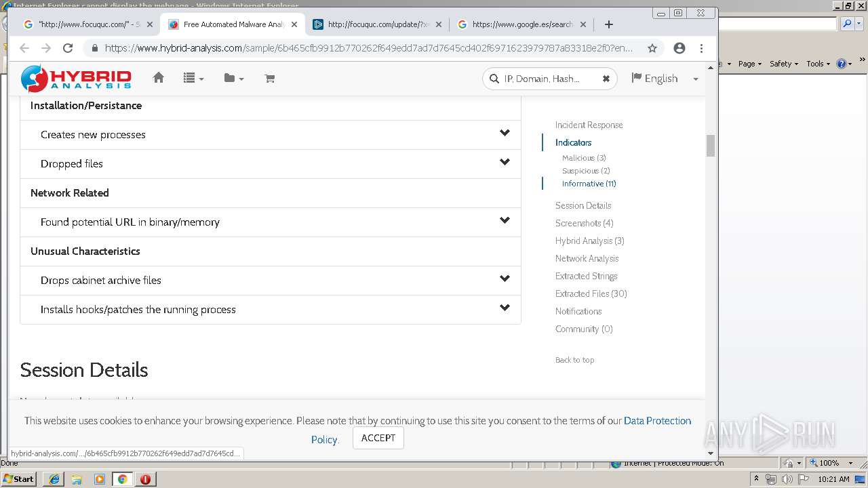The width and height of the screenshot is (868, 488).
Task: Click the network icon in system tray
Action: point(771,479)
